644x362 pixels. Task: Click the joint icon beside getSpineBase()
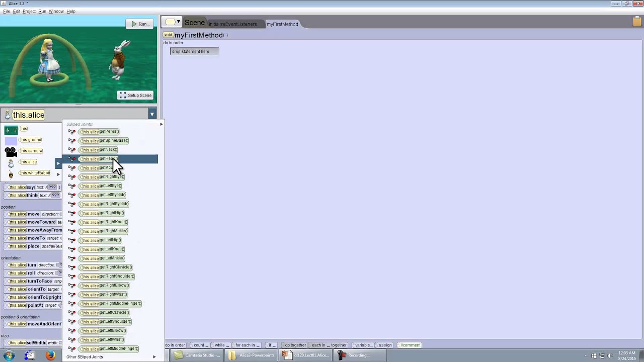[x=72, y=141]
